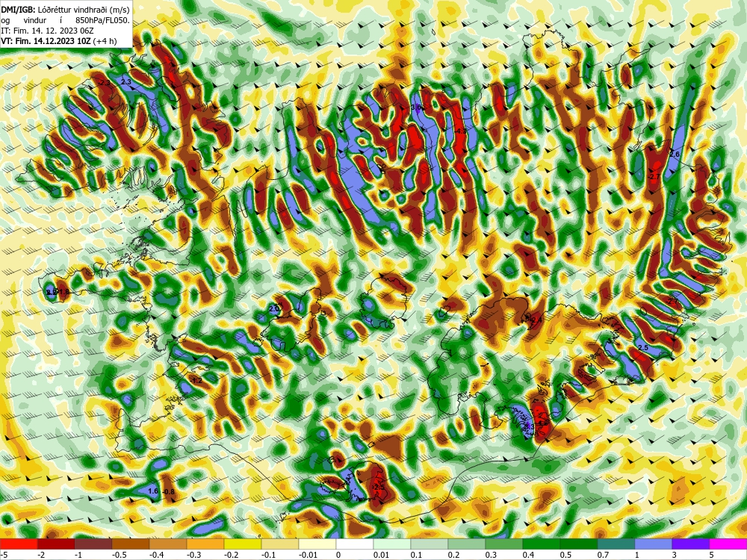This screenshot has width=747, height=560.
Task: Click the white 0 legend swatch
Action: click(355, 544)
